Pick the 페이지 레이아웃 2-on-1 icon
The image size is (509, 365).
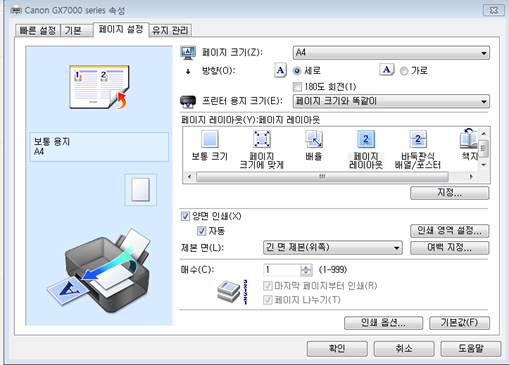(x=366, y=139)
